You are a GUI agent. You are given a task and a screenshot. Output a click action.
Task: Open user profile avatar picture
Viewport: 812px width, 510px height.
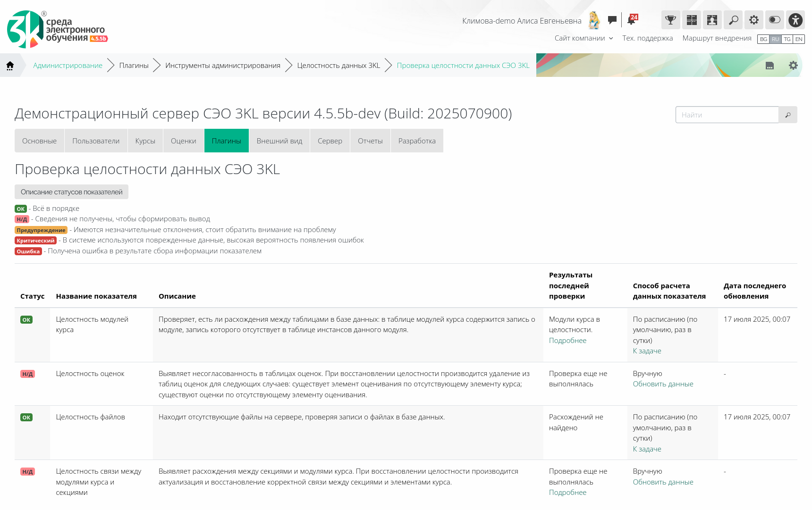click(x=594, y=20)
